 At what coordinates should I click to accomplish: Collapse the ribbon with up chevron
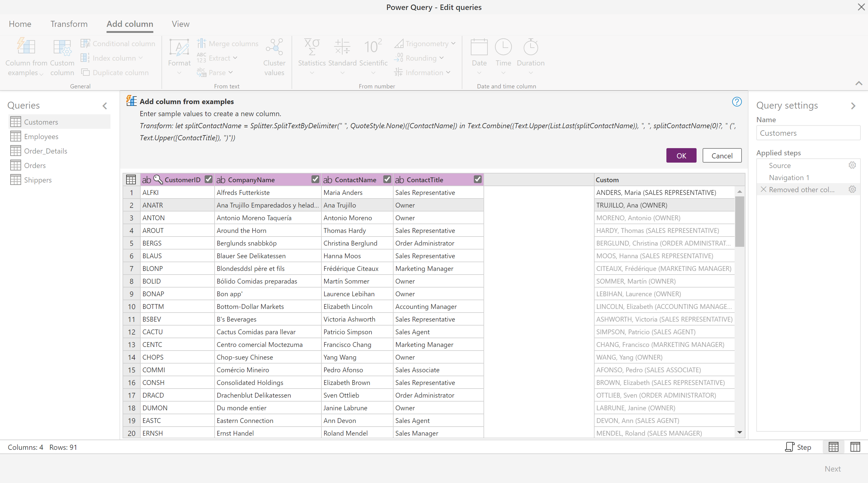[859, 83]
